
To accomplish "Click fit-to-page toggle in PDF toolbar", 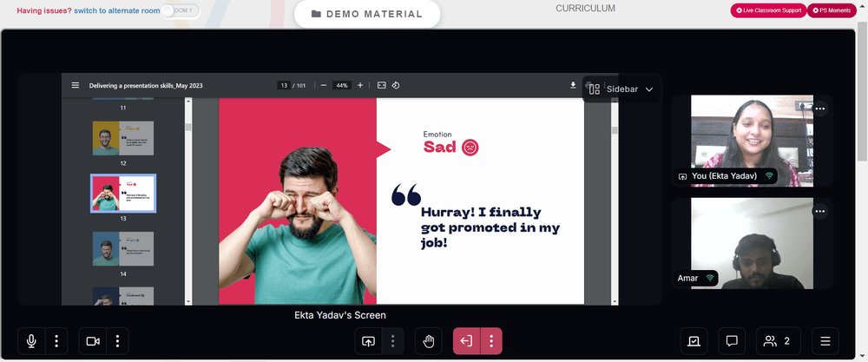I will coord(381,85).
